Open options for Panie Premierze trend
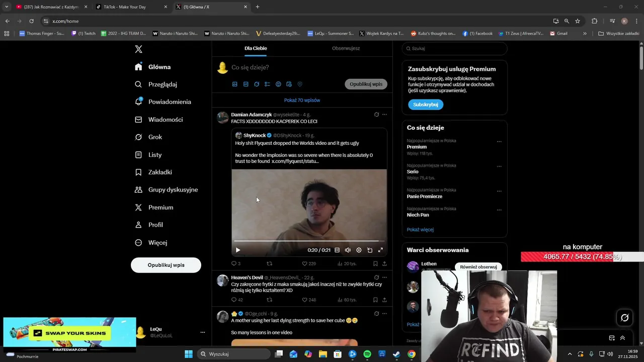This screenshot has height=362, width=644. point(499,191)
